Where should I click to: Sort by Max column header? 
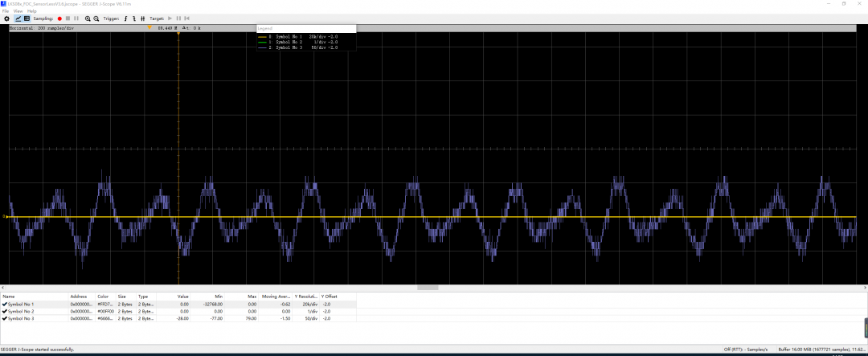(241, 297)
